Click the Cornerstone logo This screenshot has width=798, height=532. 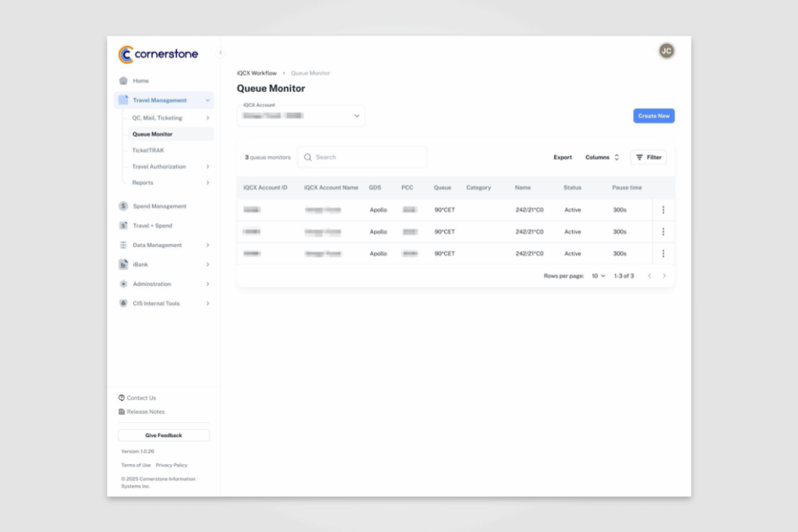click(158, 55)
